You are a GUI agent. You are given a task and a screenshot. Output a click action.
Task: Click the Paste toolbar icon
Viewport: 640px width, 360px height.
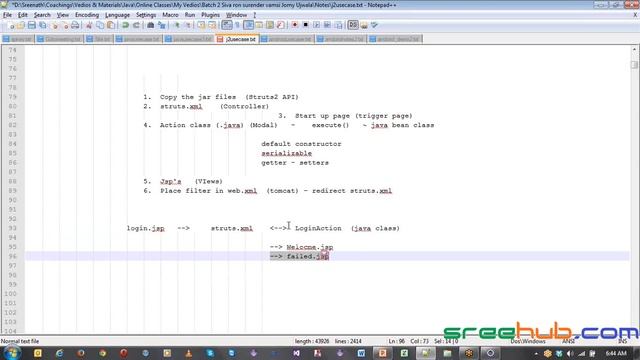pos(111,25)
